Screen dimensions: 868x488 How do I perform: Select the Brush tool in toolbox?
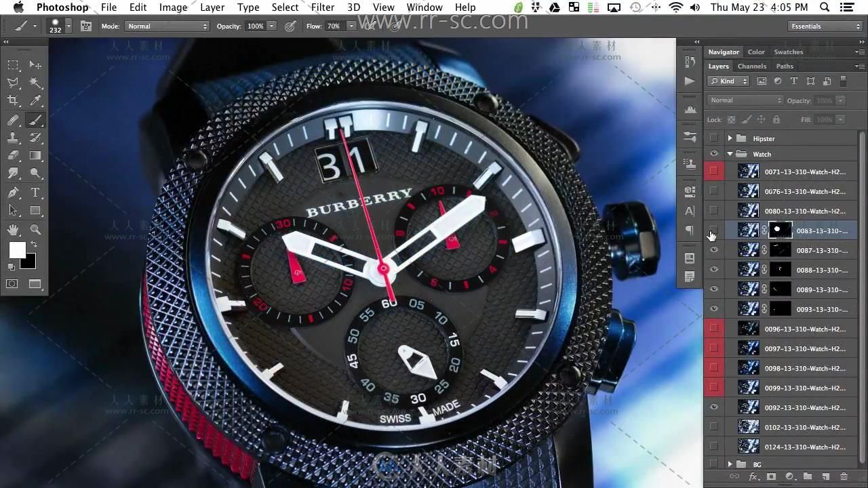coord(35,120)
